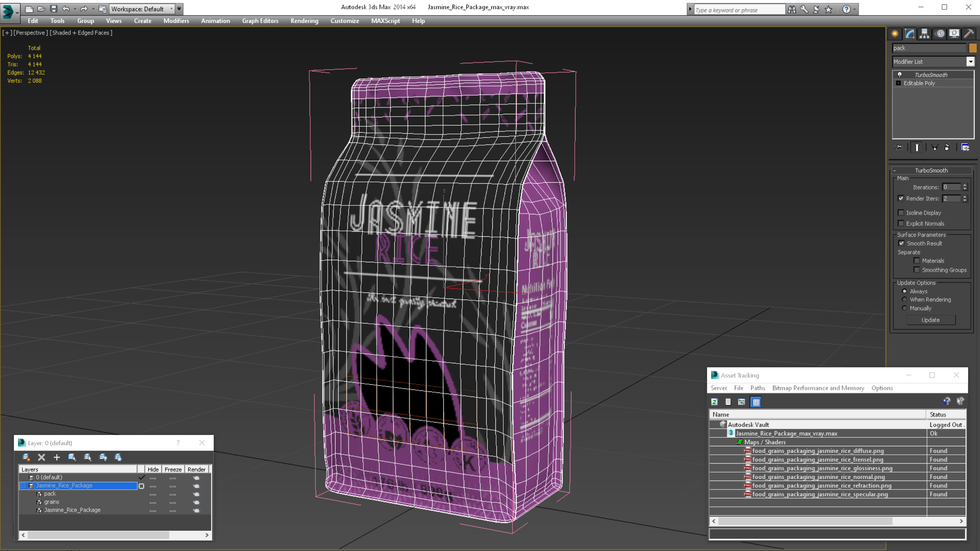Toggle Show End Result icon
This screenshot has height=551, width=980.
pos(917,147)
